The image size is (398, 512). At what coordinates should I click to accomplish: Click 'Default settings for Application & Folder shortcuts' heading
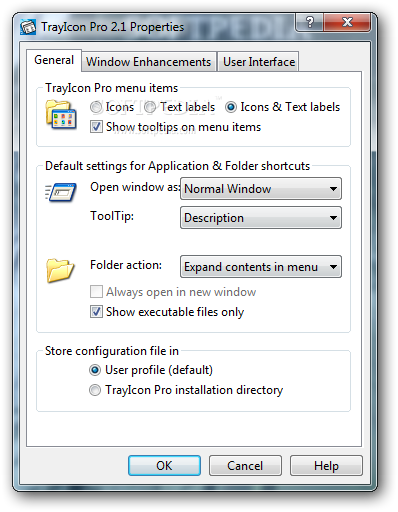177,166
